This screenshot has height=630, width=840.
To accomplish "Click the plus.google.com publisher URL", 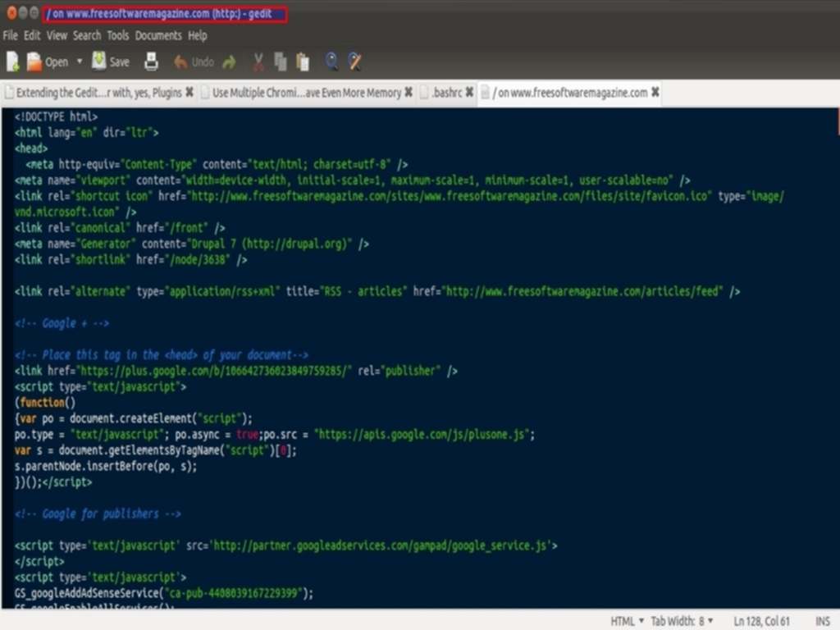I will (x=214, y=371).
